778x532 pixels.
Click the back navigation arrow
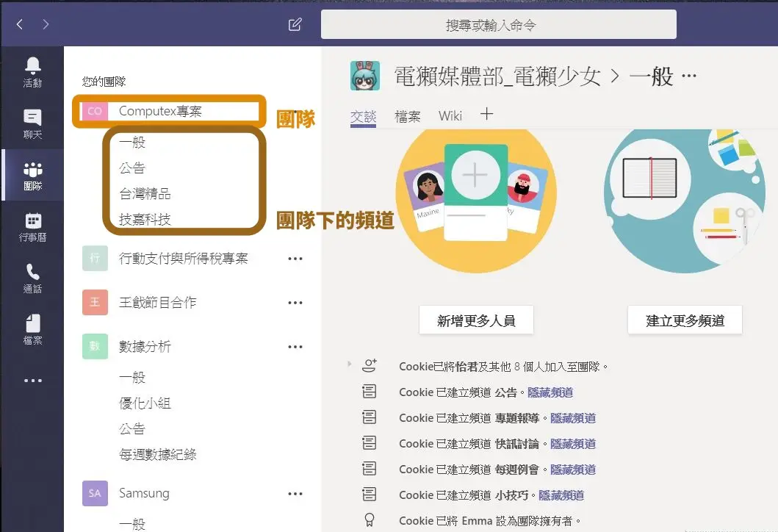pyautogui.click(x=19, y=24)
